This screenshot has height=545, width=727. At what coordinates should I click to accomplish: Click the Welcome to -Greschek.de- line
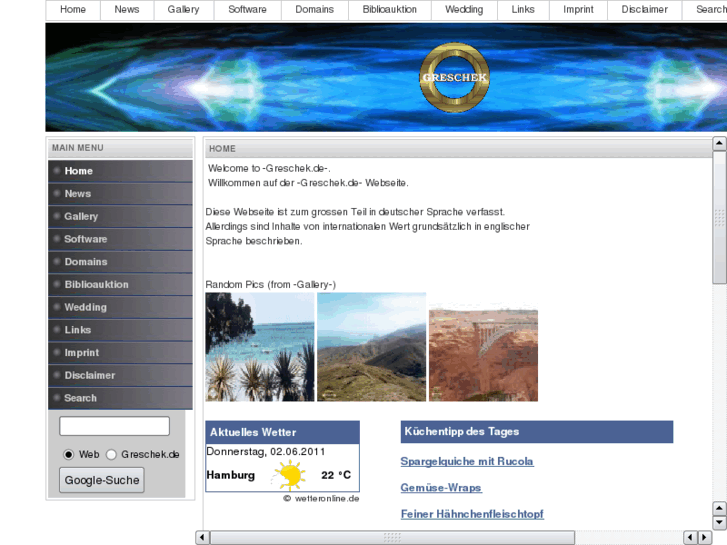click(269, 168)
